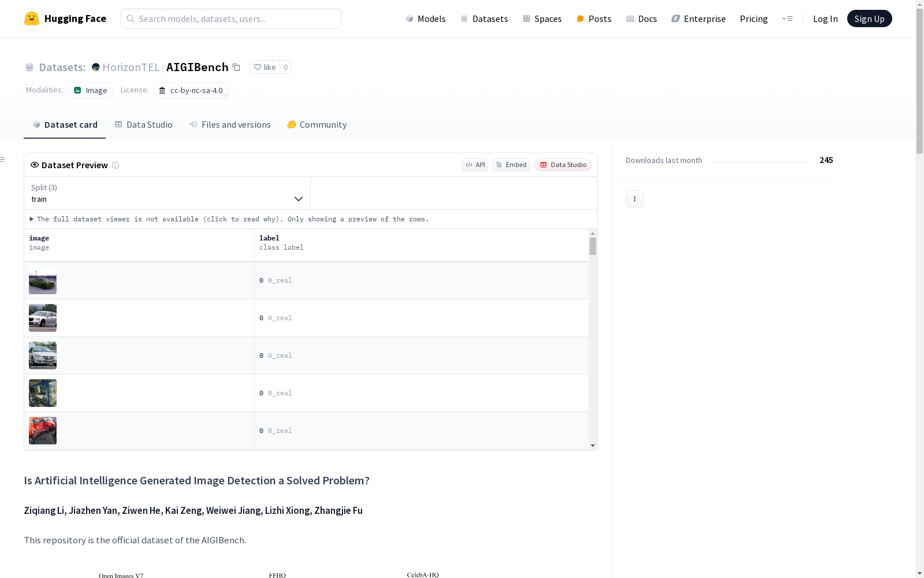The height and width of the screenshot is (578, 924).
Task: Open the API panel
Action: (475, 165)
